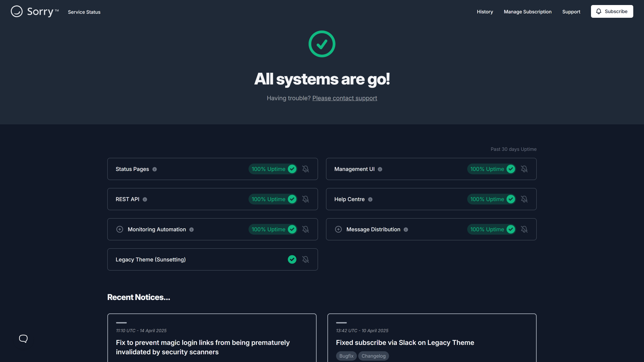Show info tooltip for Status Pages
The height and width of the screenshot is (362, 644).
click(x=155, y=169)
